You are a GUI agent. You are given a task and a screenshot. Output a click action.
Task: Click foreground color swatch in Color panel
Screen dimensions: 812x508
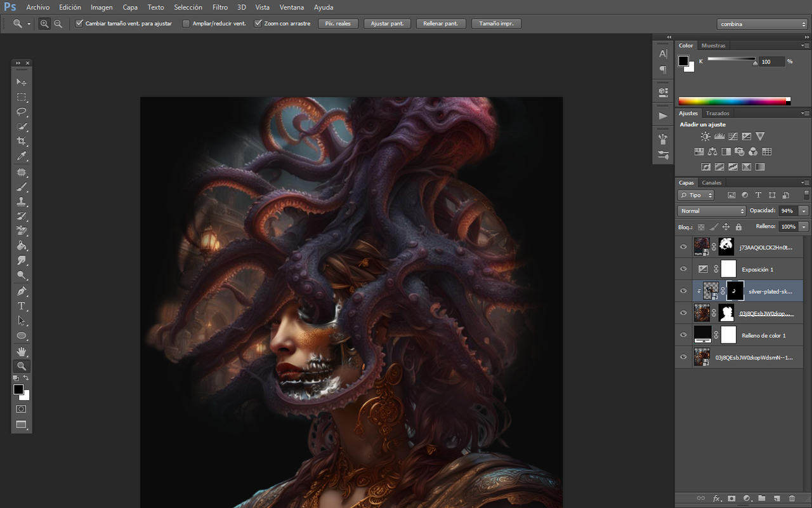click(683, 61)
